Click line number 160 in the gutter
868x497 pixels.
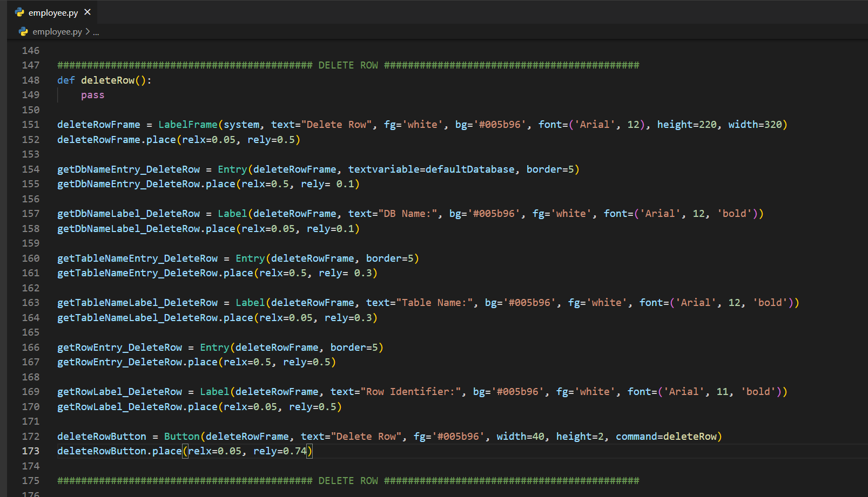click(x=31, y=258)
